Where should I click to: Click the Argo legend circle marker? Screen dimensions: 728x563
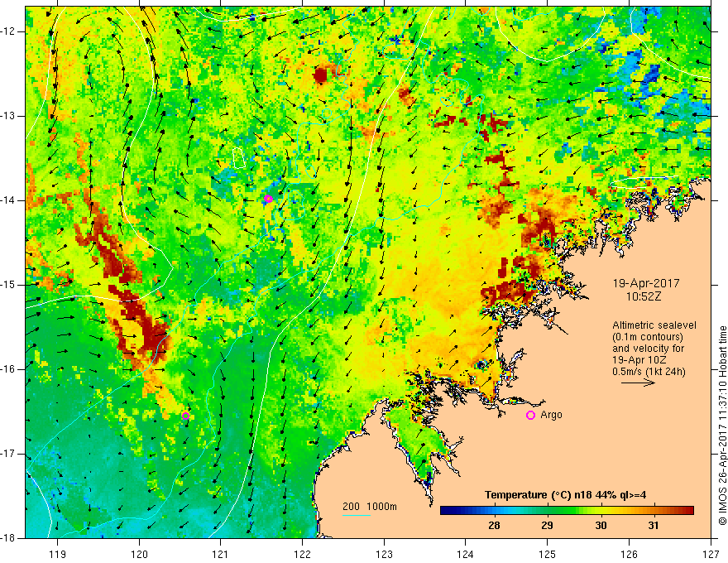[530, 416]
